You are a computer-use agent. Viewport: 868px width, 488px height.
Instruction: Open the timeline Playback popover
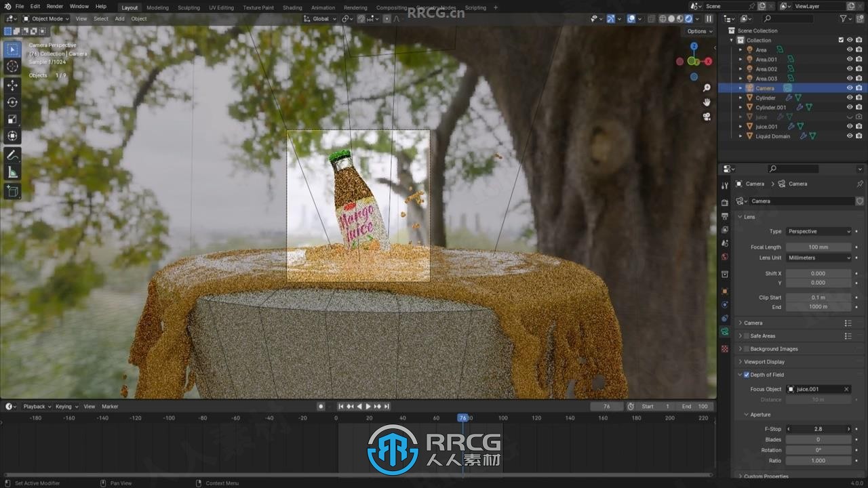[x=37, y=406]
